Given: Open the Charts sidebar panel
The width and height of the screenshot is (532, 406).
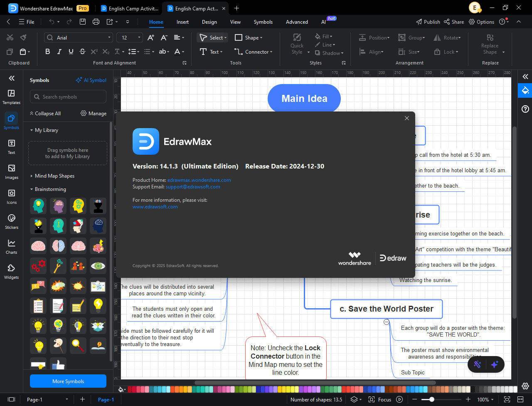Looking at the screenshot, I should pyautogui.click(x=11, y=247).
